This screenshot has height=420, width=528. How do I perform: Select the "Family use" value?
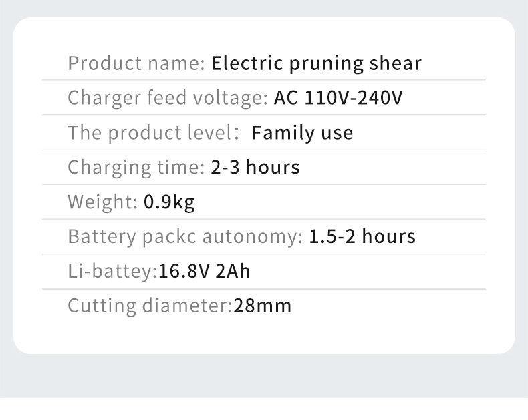(302, 133)
